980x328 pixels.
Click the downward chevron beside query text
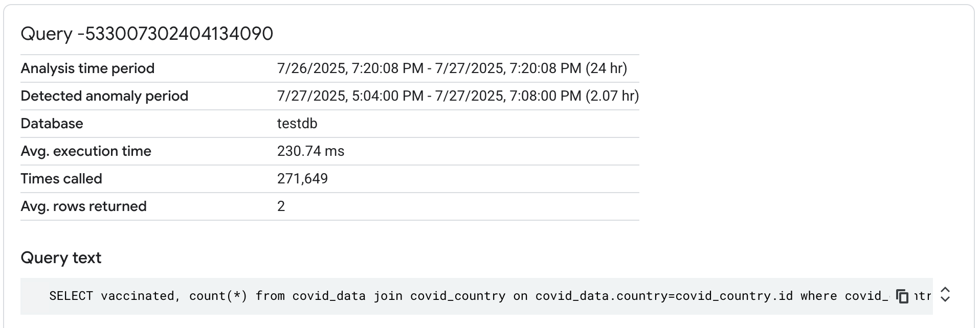point(944,299)
